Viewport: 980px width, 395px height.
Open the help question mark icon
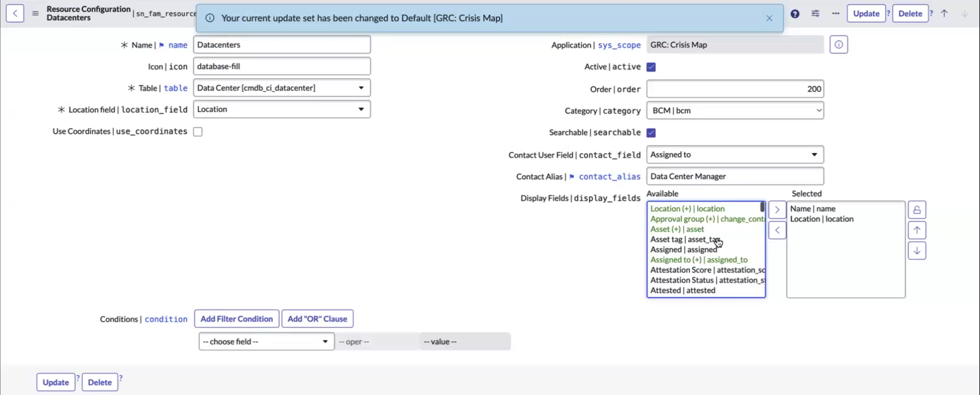(x=795, y=14)
